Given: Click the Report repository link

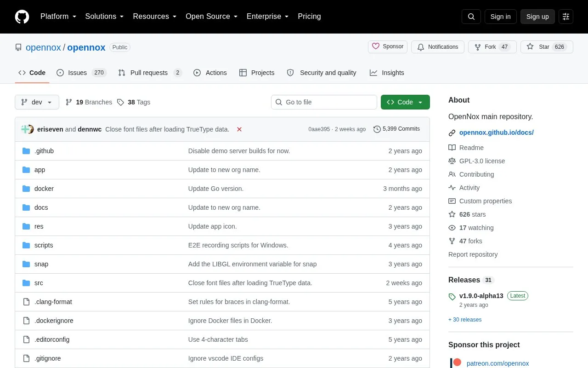Looking at the screenshot, I should tap(473, 254).
